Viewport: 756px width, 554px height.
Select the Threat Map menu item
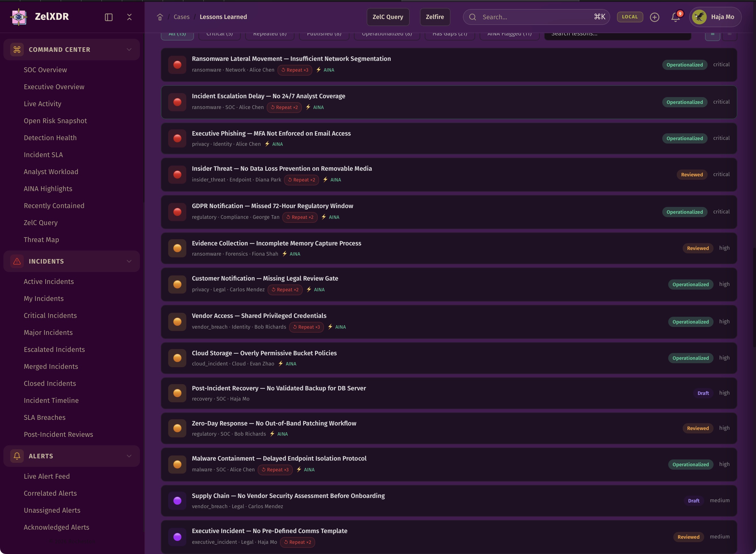[41, 239]
